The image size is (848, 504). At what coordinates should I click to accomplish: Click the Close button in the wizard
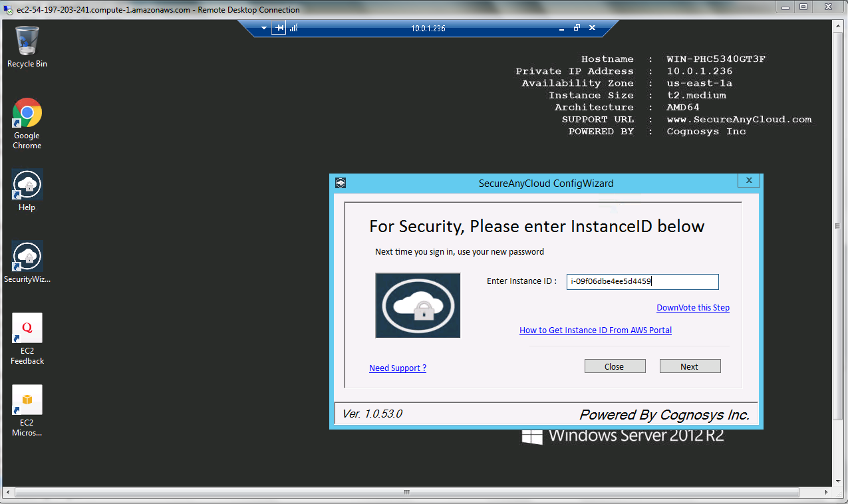[x=615, y=366]
